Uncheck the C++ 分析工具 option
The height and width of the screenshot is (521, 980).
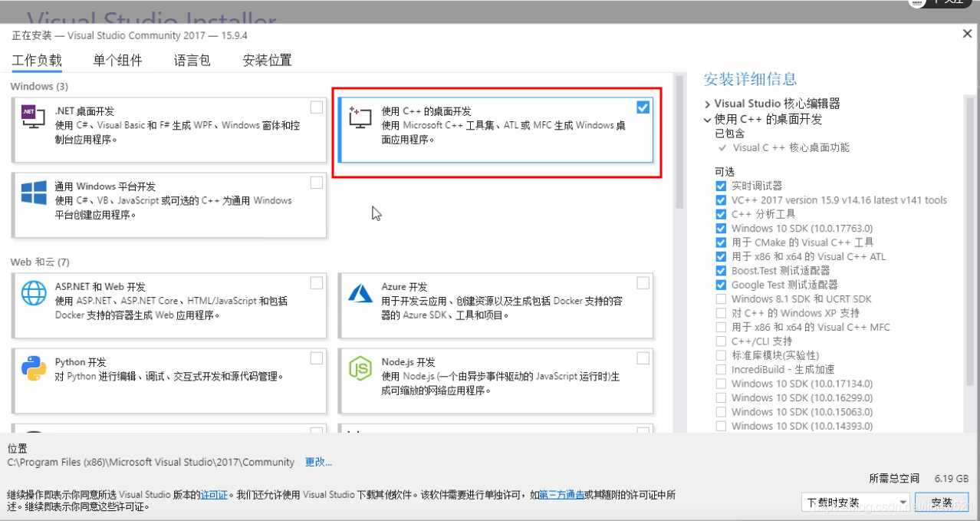(x=721, y=214)
